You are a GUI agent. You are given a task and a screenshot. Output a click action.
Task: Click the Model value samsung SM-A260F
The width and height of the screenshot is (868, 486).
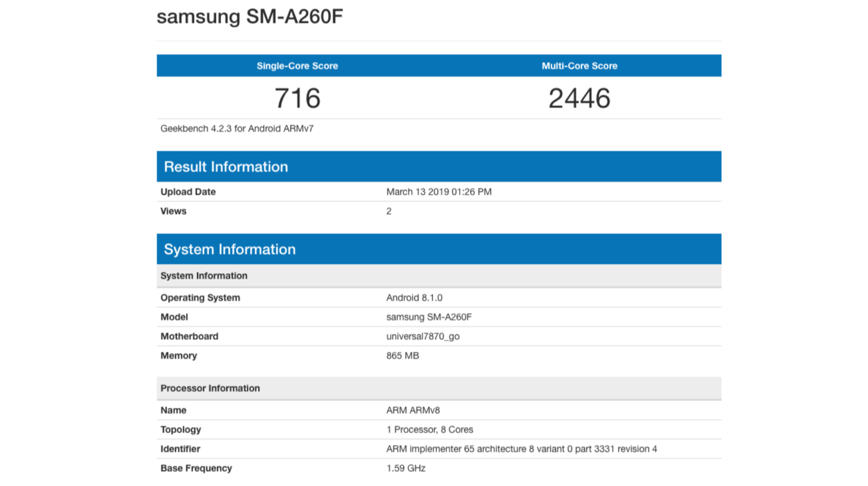point(429,317)
